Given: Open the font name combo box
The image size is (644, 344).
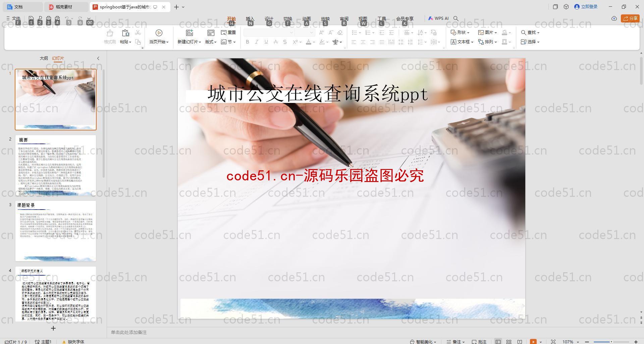Looking at the screenshot, I should [x=269, y=33].
